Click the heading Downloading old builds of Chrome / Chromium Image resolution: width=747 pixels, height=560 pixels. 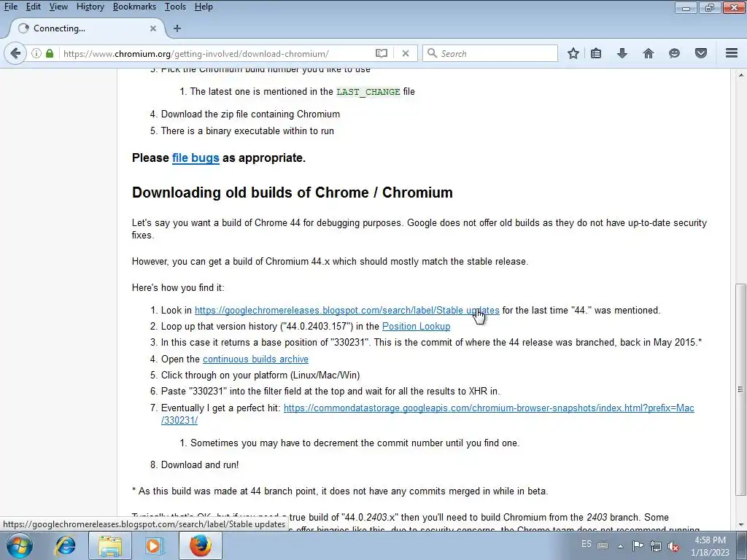[292, 192]
